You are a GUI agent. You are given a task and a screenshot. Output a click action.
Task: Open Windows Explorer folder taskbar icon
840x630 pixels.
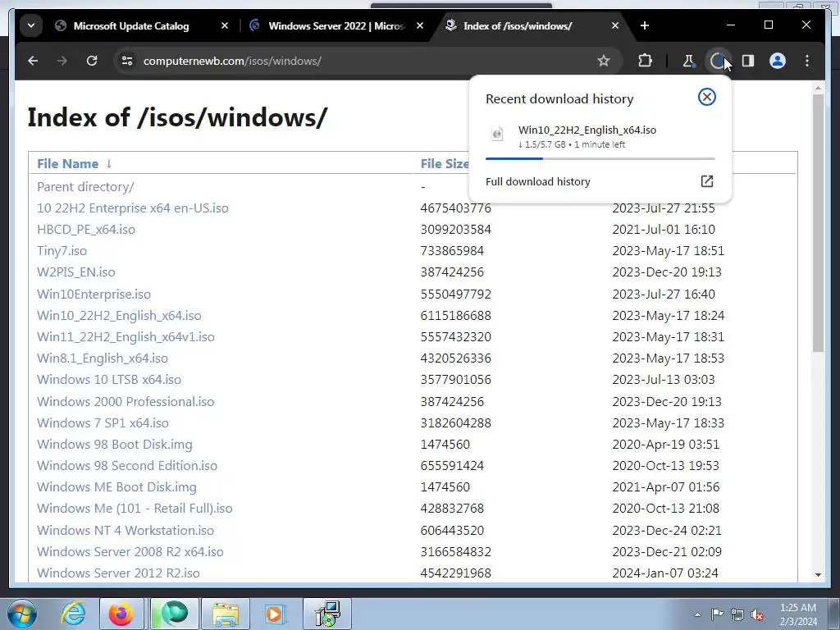(226, 614)
